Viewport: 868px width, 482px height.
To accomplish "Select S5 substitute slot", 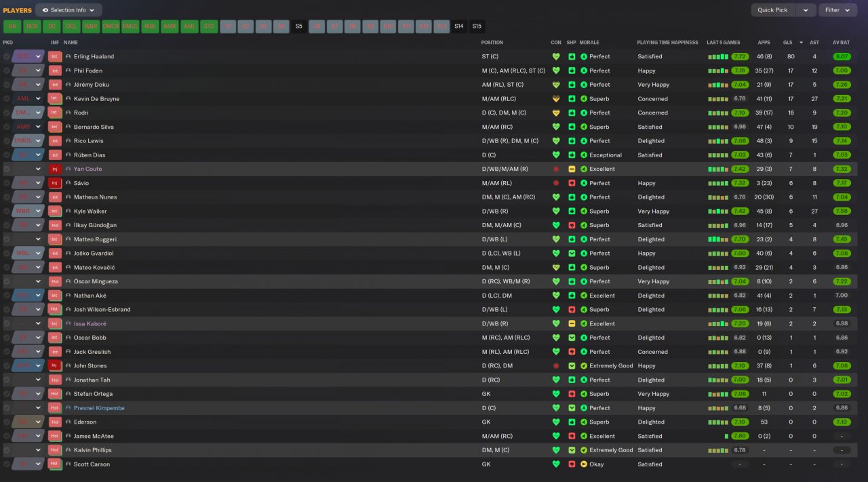I will [x=298, y=26].
